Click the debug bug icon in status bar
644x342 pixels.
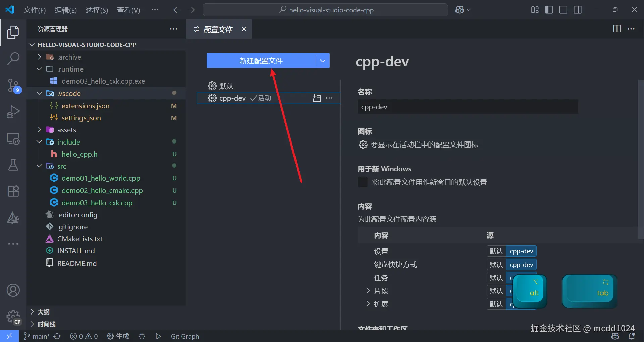142,336
